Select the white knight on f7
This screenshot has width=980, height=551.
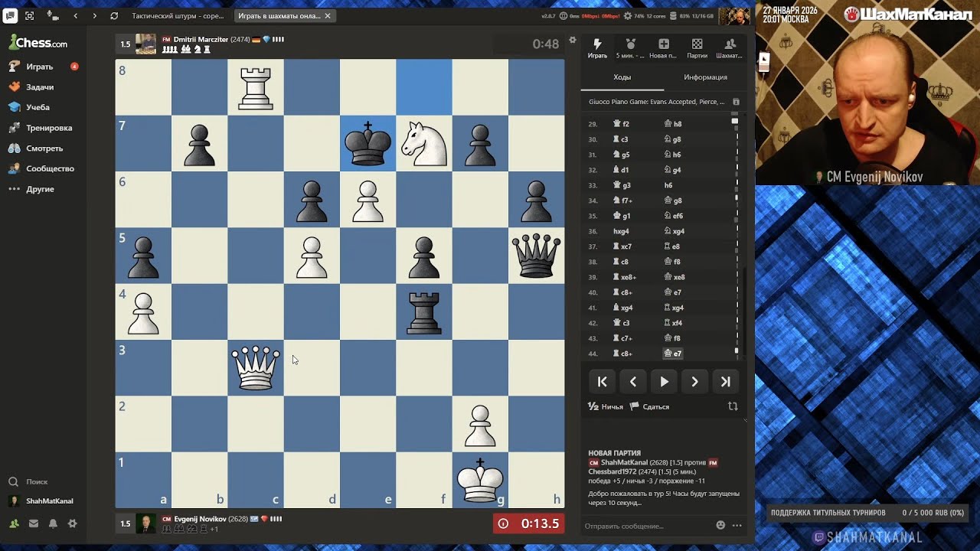click(x=424, y=143)
